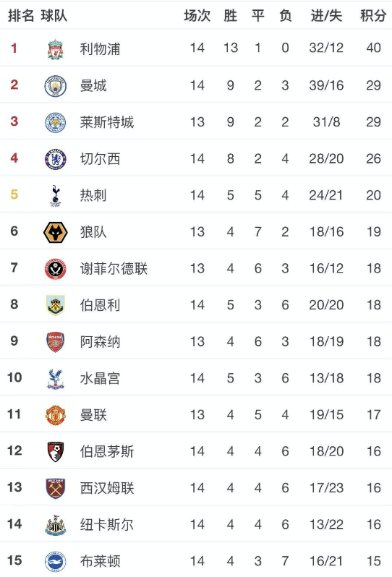The height and width of the screenshot is (577, 392).
Task: Click the Arsenal cannon crest
Action: [55, 342]
